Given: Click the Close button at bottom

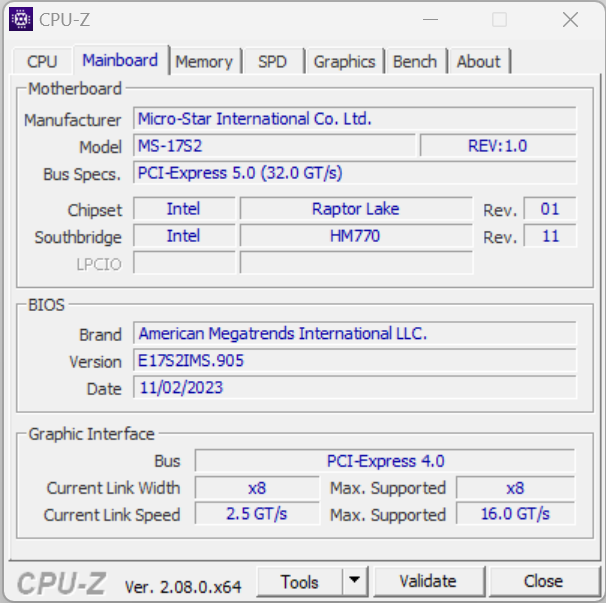Looking at the screenshot, I should (x=543, y=582).
